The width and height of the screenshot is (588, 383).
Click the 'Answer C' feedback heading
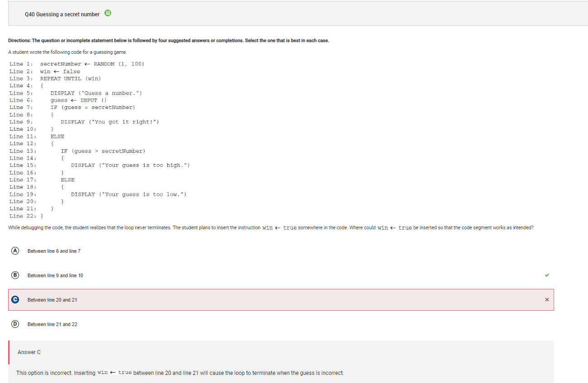[29, 352]
